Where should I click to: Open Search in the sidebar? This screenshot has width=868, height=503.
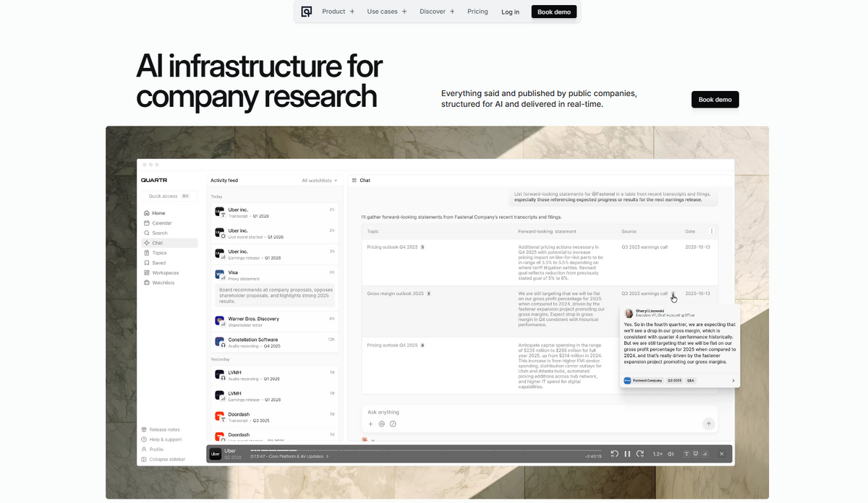(x=169, y=233)
